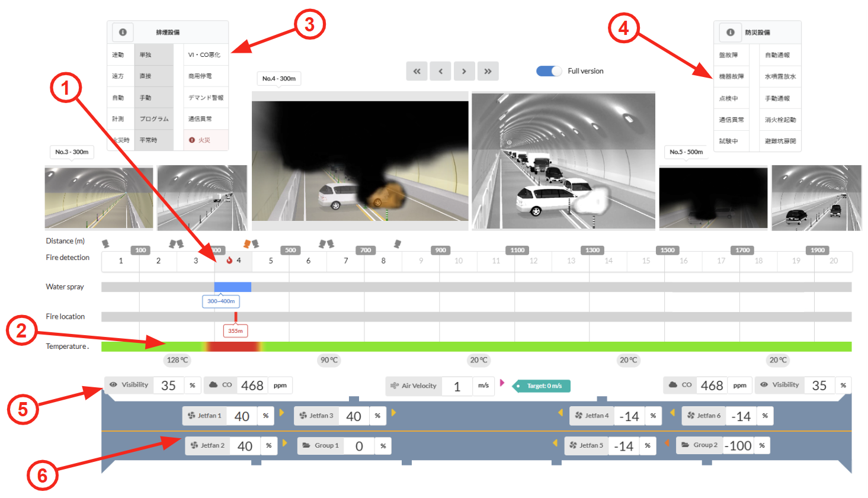868x498 pixels.
Task: Open the camera thumbnail under No.3 - 300m
Action: (99, 197)
